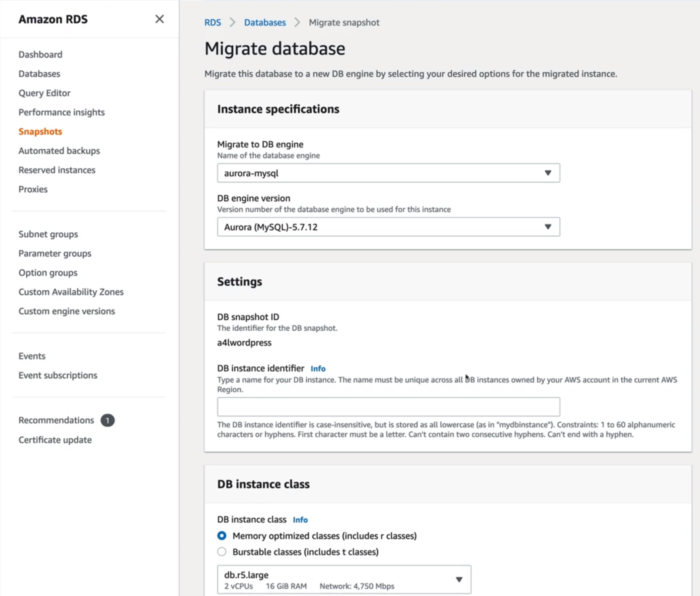This screenshot has width=700, height=596.
Task: View the Snapshots page
Action: click(x=40, y=131)
